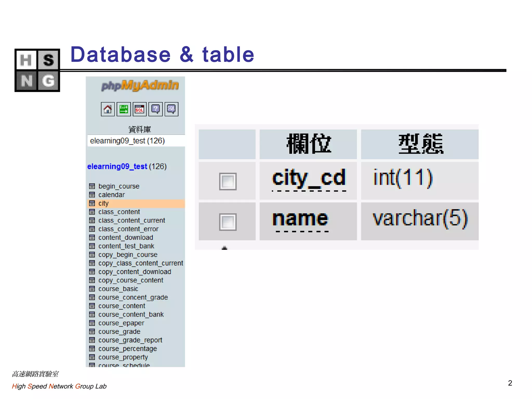Tick the checkbox for city_cd field
This screenshot has height=399, width=532.
pos(228,181)
